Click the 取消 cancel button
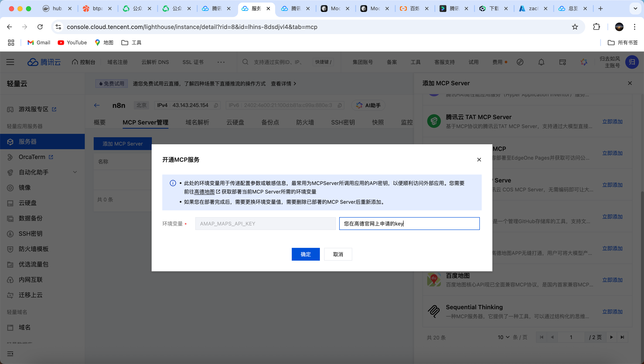This screenshot has height=364, width=644. [338, 254]
